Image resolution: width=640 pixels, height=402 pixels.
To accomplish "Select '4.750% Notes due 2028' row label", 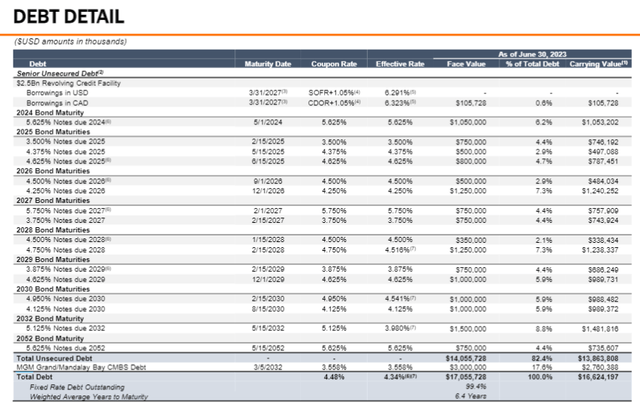I will 65,250.
